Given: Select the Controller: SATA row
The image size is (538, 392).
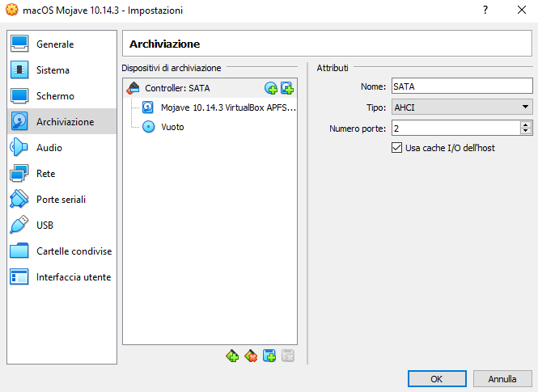Looking at the screenshot, I should point(210,88).
